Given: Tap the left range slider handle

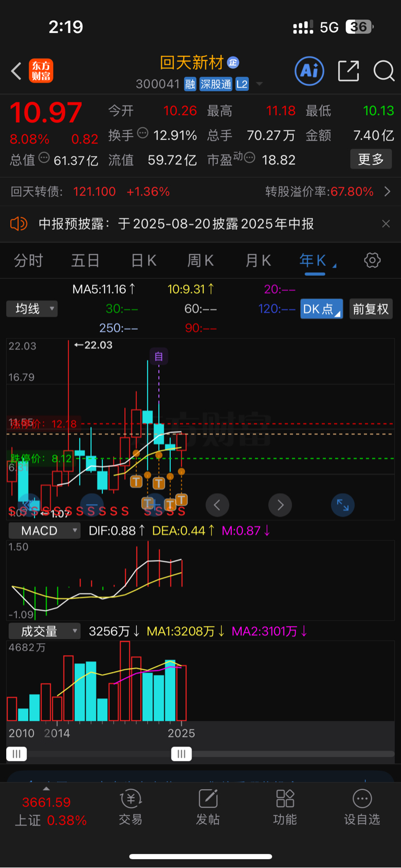Looking at the screenshot, I should 17,754.
